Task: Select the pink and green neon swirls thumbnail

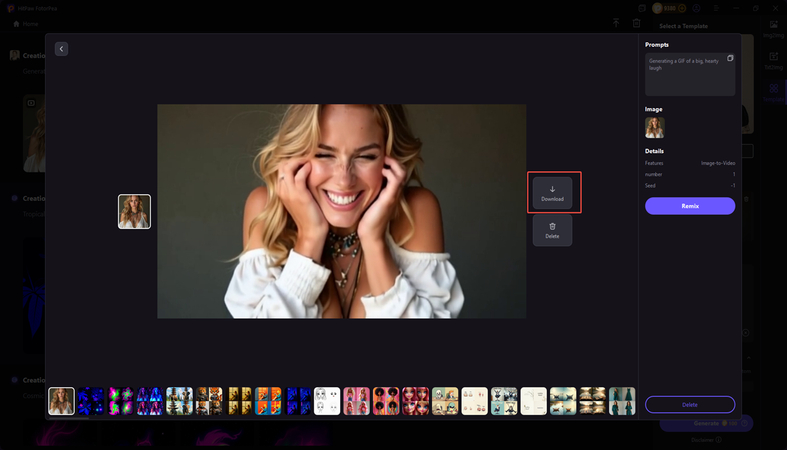Action: coord(120,401)
